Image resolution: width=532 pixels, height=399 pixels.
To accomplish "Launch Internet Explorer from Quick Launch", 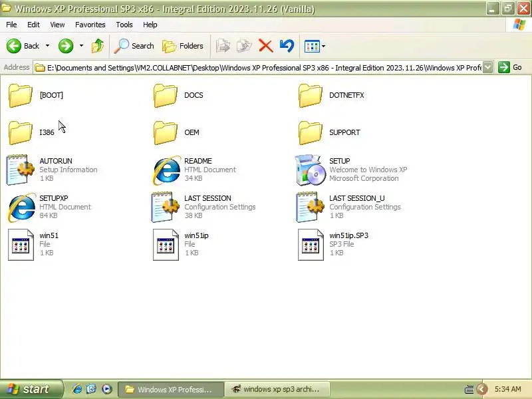I will point(77,389).
